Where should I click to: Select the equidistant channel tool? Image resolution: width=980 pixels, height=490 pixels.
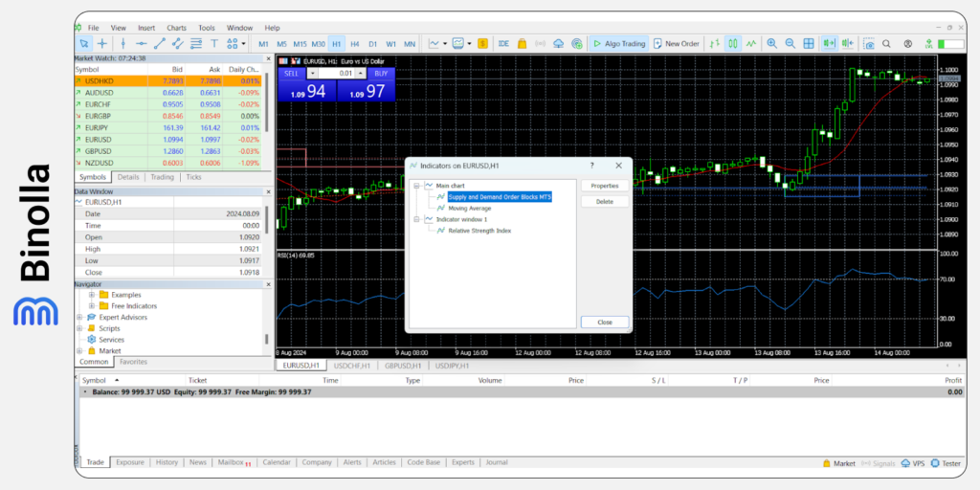click(178, 44)
